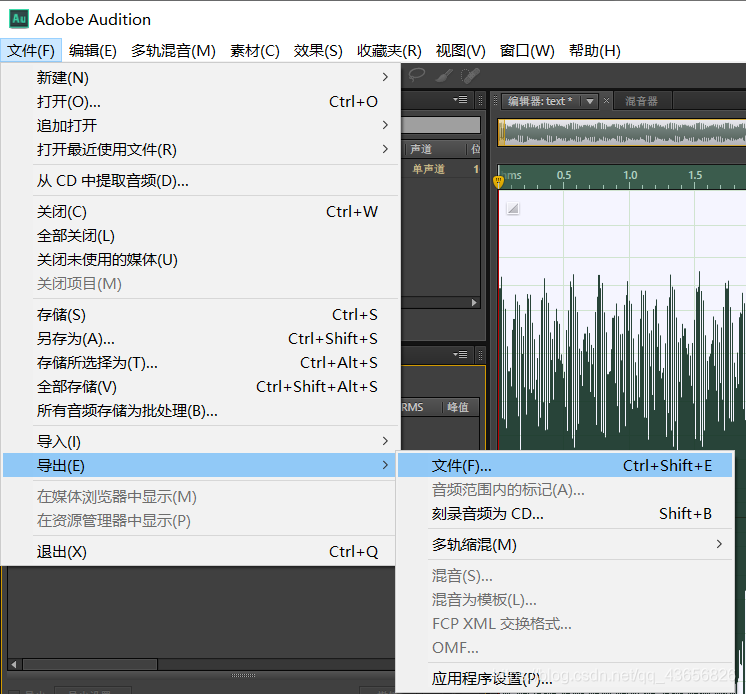
Task: Click the 声道 column header
Action: point(421,149)
